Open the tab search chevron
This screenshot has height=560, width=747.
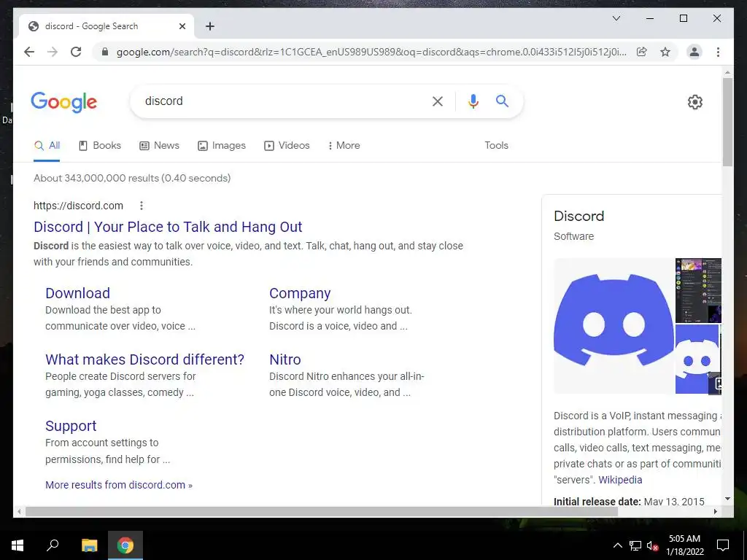point(616,18)
